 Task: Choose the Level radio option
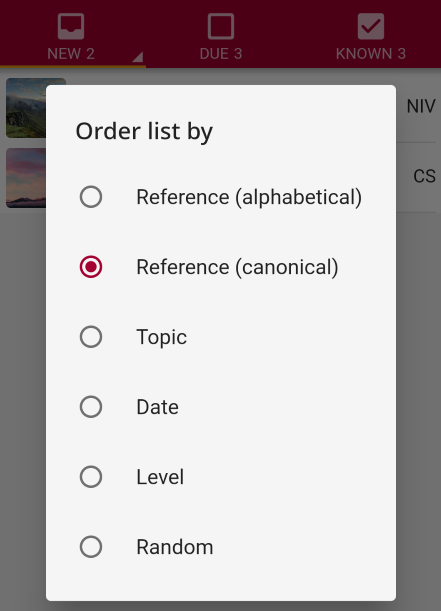pyautogui.click(x=91, y=477)
